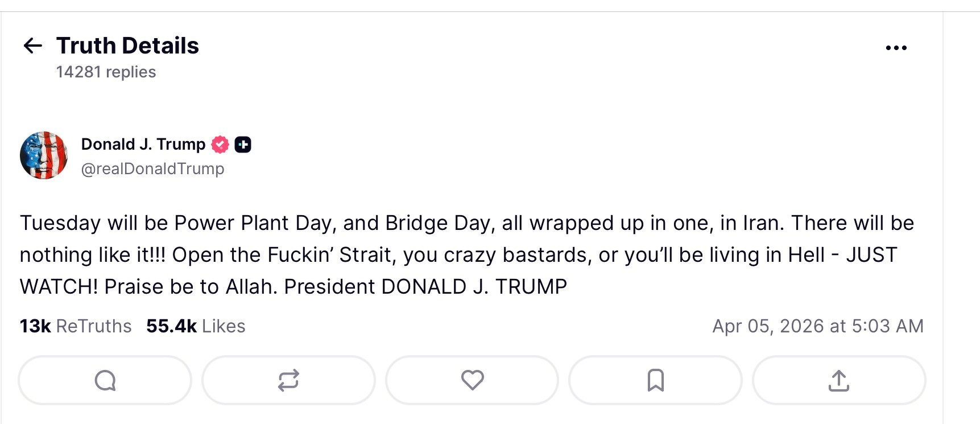This screenshot has height=424, width=980.
Task: Bookmark this Truth post
Action: click(655, 380)
